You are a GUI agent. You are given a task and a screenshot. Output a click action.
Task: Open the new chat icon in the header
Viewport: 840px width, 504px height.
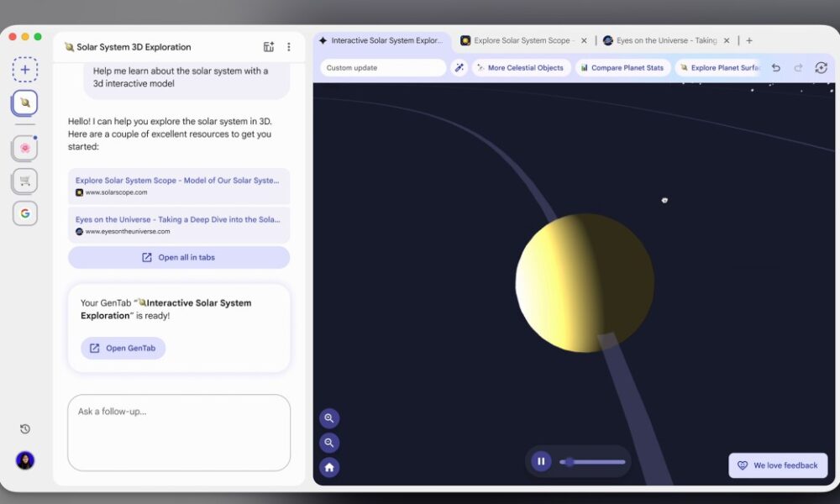(x=269, y=47)
